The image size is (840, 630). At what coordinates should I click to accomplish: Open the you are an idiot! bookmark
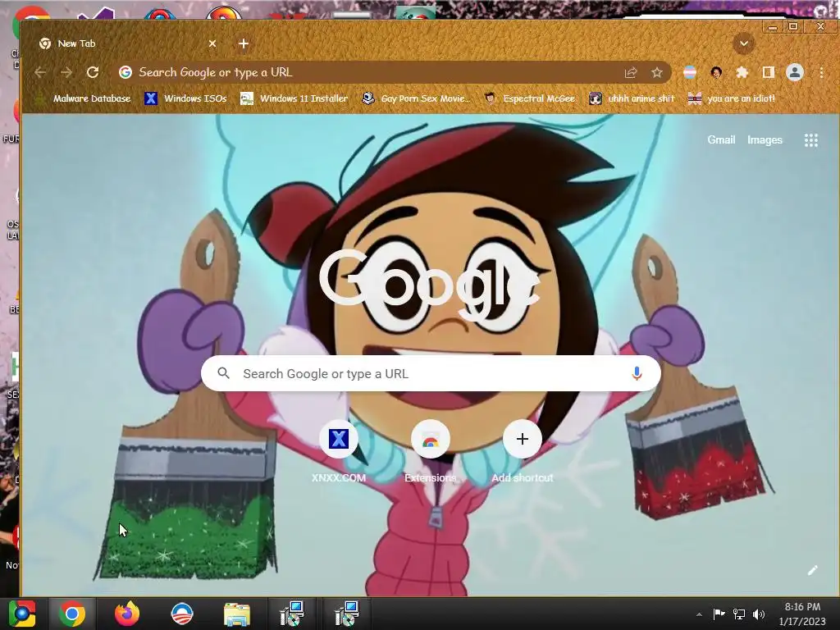(732, 98)
